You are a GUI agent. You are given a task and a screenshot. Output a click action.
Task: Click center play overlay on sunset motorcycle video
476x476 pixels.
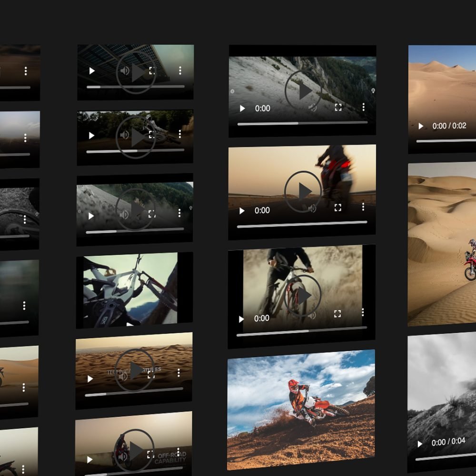(303, 191)
